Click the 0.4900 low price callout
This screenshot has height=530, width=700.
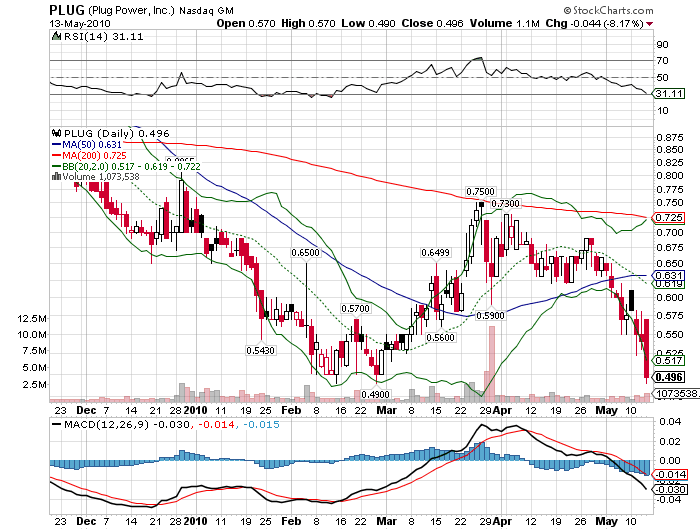click(375, 394)
